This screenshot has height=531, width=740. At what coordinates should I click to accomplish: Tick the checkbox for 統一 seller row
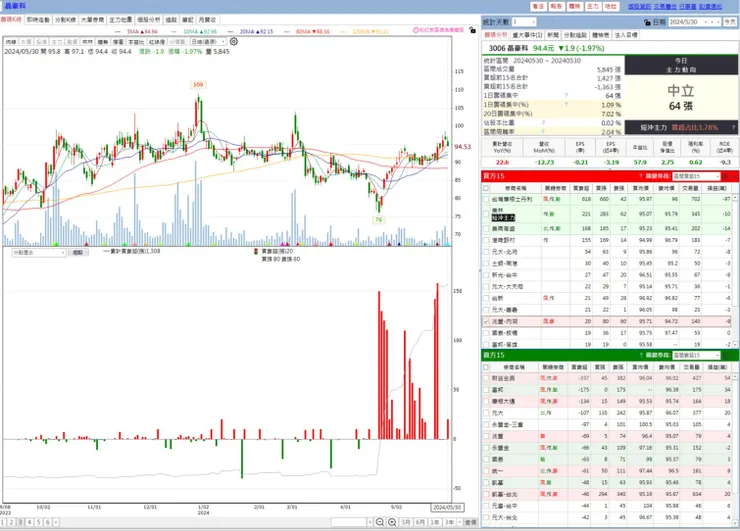coord(486,471)
